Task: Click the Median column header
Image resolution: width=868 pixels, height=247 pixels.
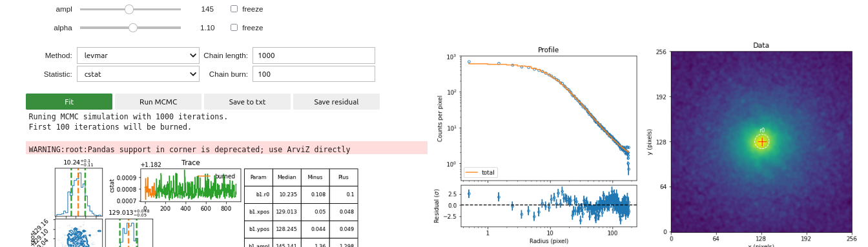Action: [x=287, y=177]
